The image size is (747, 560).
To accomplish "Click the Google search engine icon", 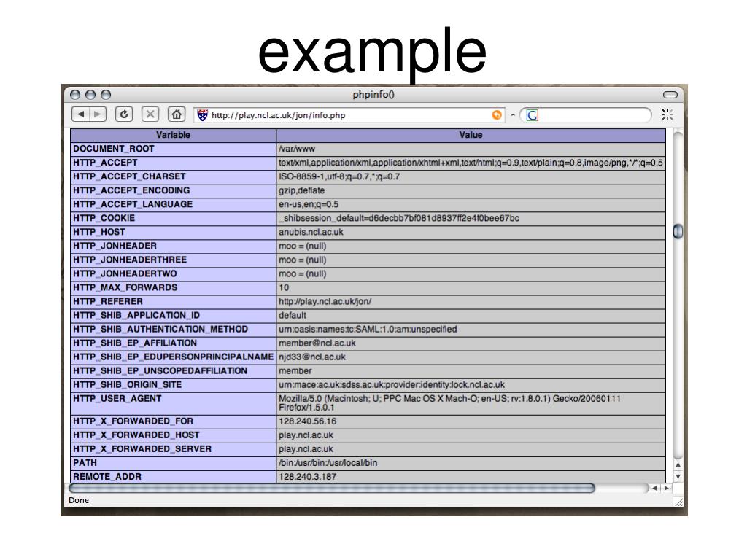I will pos(532,114).
